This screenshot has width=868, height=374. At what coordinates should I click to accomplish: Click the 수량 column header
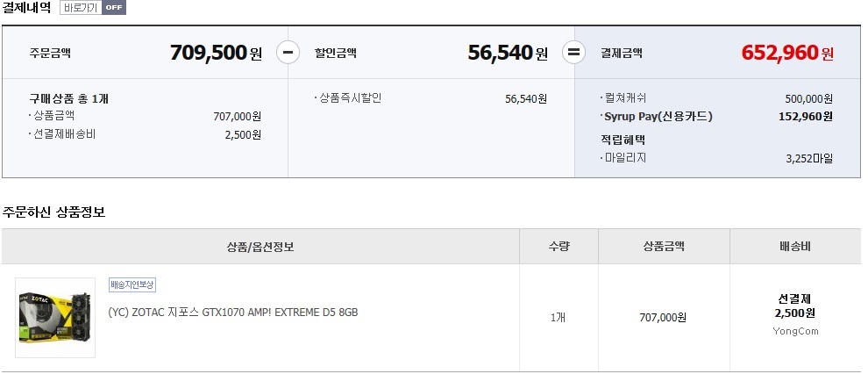pos(558,247)
